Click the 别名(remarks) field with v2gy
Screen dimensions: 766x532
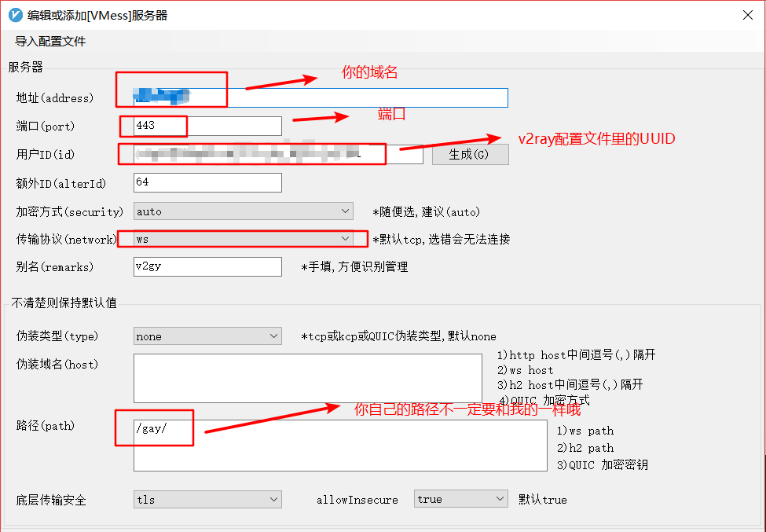pyautogui.click(x=207, y=267)
